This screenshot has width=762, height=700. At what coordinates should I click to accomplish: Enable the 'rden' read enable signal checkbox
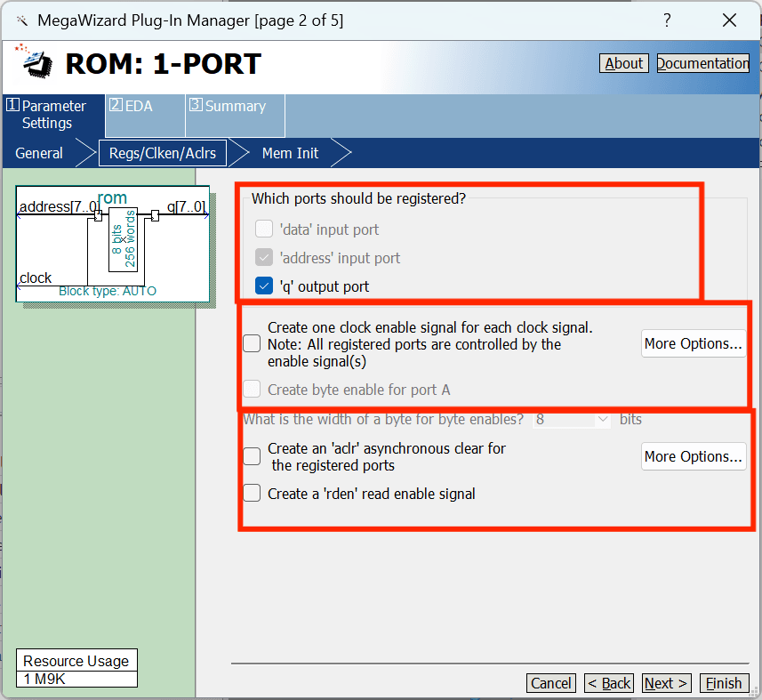[252, 494]
